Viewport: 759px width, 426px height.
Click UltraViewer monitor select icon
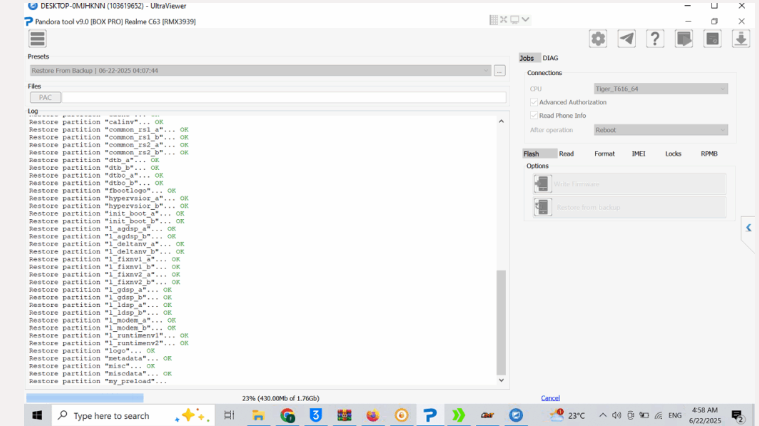tap(515, 20)
